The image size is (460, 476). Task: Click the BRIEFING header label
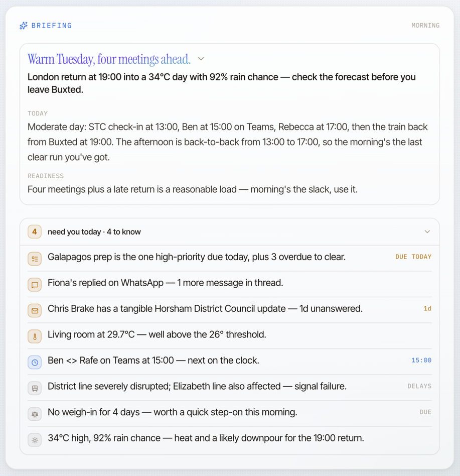[52, 26]
